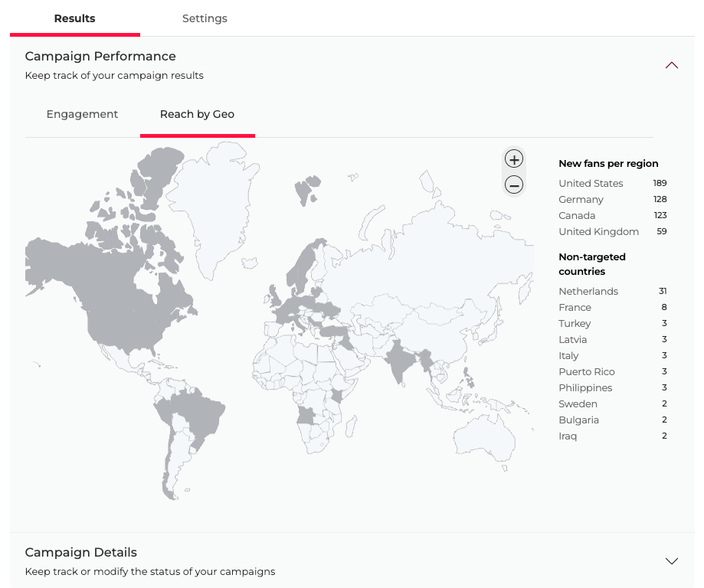The height and width of the screenshot is (588, 704).
Task: Click Germany in the region list
Action: (581, 199)
